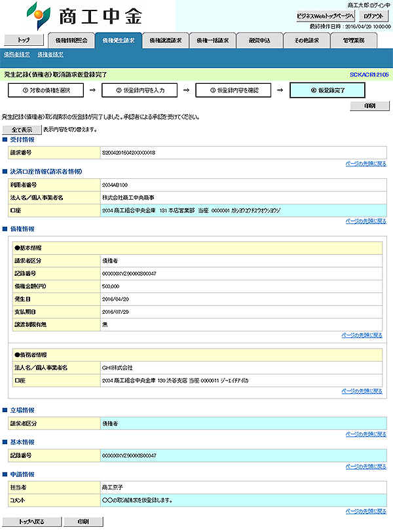Click the 支払期日 value 2016/07/29

115,312
